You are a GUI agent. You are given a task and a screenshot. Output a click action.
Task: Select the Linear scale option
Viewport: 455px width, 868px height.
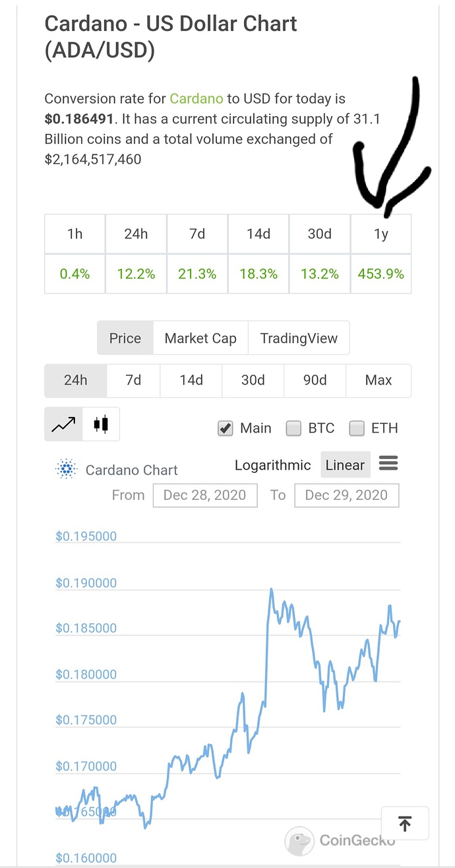(x=345, y=465)
